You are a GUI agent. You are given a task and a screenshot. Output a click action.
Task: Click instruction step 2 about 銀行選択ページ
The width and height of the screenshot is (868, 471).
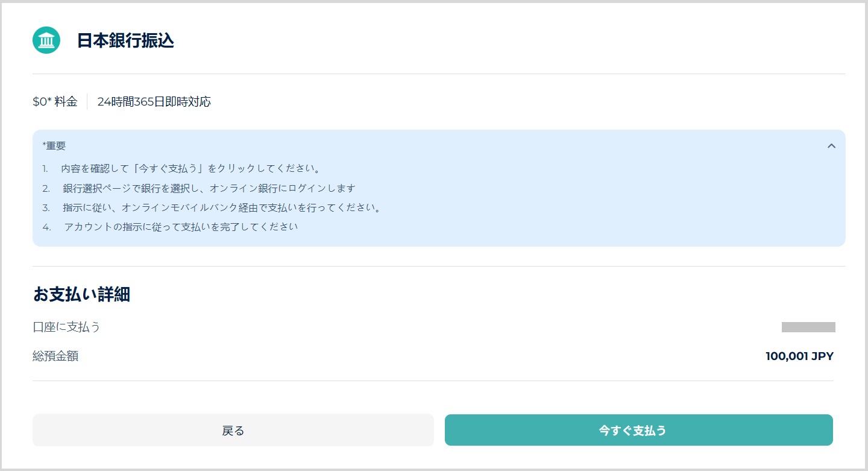click(209, 188)
